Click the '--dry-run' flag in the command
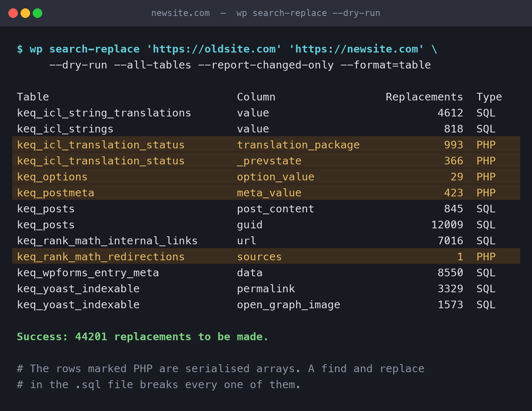532x411 pixels. pyautogui.click(x=78, y=65)
